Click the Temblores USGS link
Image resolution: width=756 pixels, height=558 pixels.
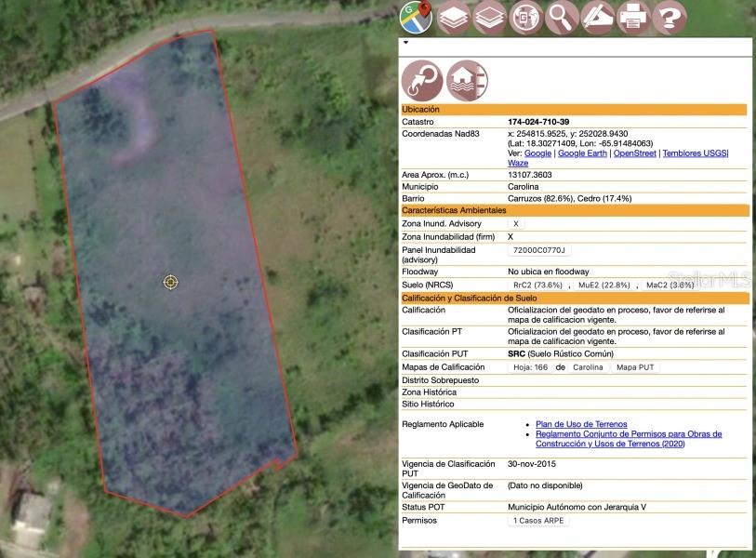click(695, 153)
